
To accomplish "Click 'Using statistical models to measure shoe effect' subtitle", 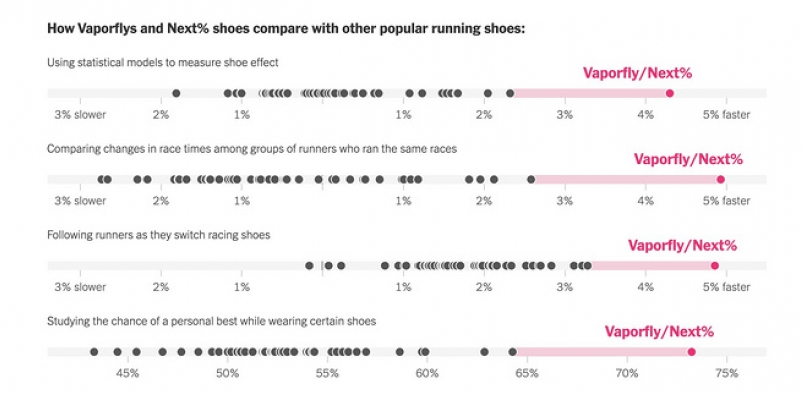I will coord(163,63).
